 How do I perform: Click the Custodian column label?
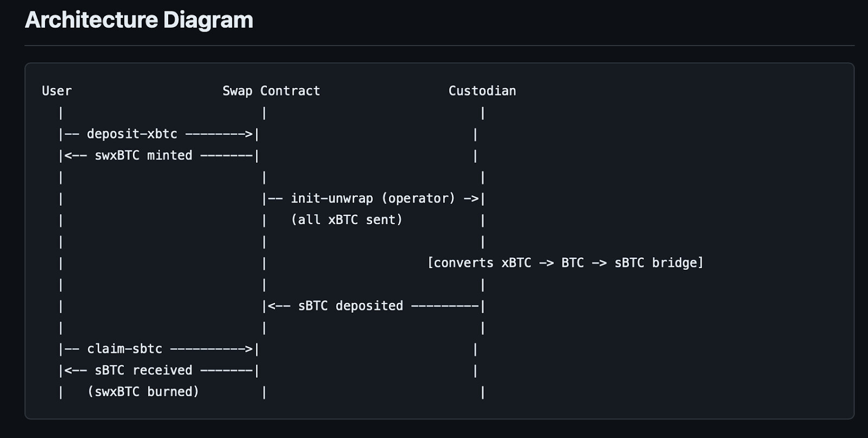coord(482,91)
